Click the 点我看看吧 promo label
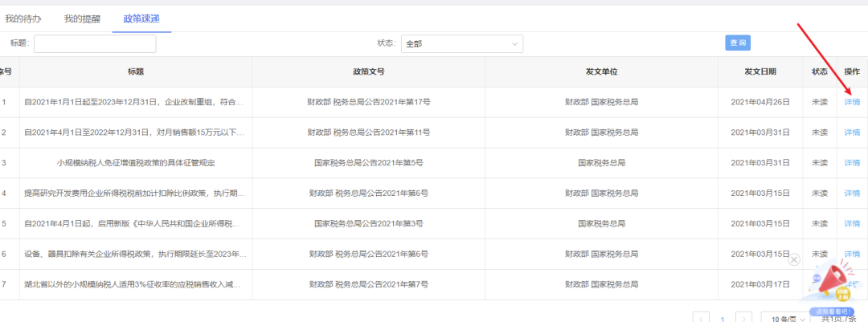This screenshot has width=868, height=322. 833,312
